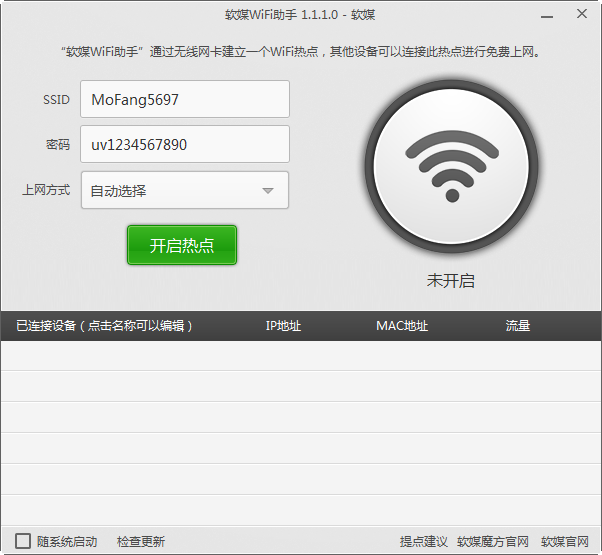
Task: Click the 已连接设备 column header
Action: click(x=104, y=326)
